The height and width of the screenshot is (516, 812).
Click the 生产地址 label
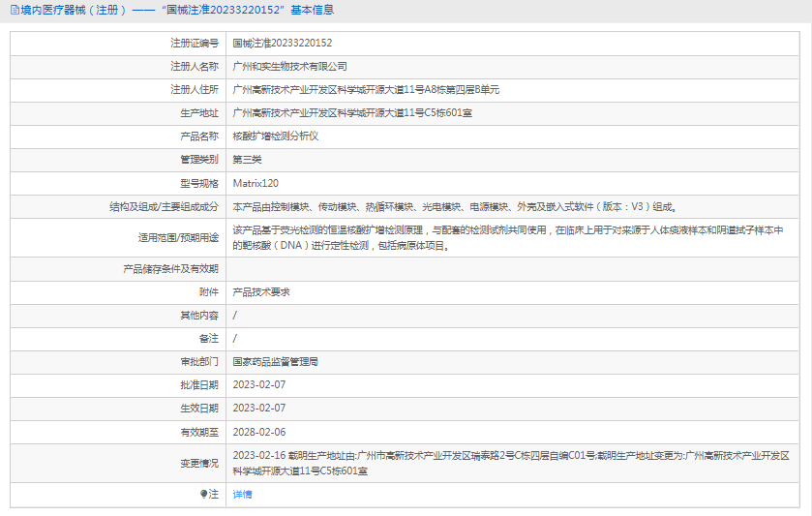coord(199,113)
